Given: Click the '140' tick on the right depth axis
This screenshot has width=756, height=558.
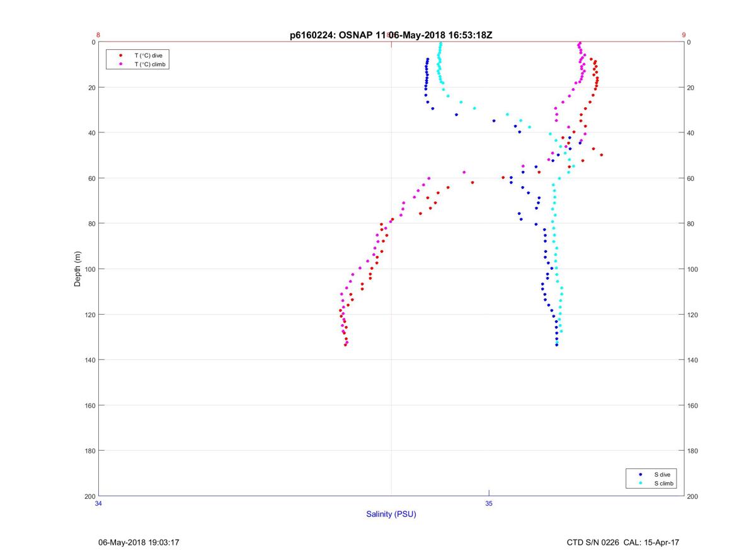Looking at the screenshot, I should 692,360.
